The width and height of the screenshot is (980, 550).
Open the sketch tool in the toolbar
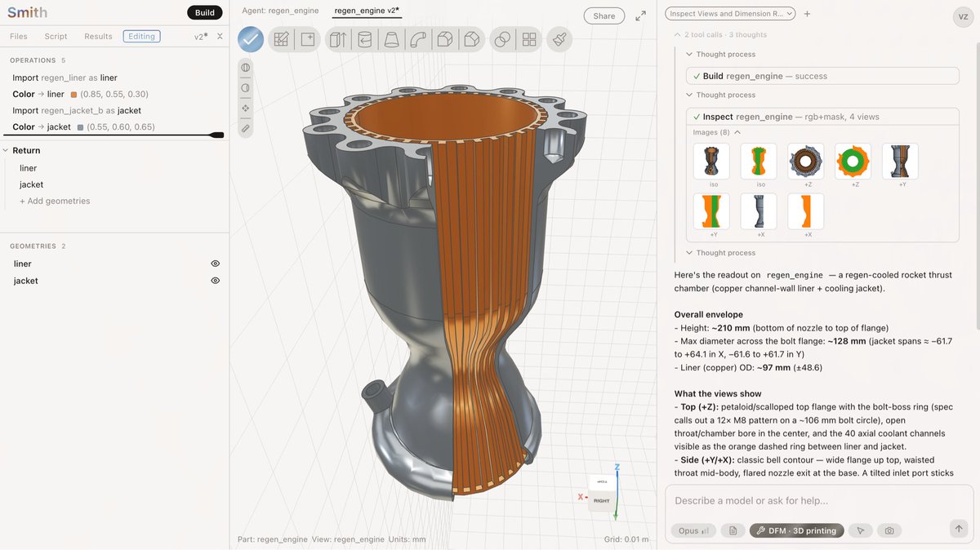tap(282, 39)
